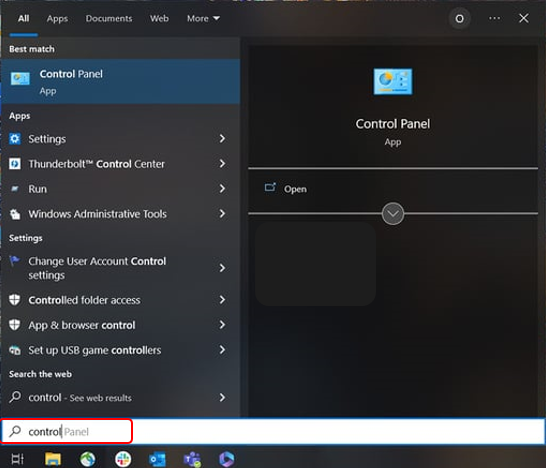Expand the Set up USB game controllers arrow

tap(222, 350)
